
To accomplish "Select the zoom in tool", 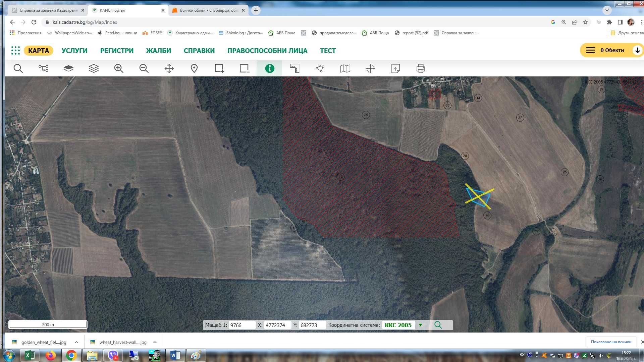I will tap(119, 69).
